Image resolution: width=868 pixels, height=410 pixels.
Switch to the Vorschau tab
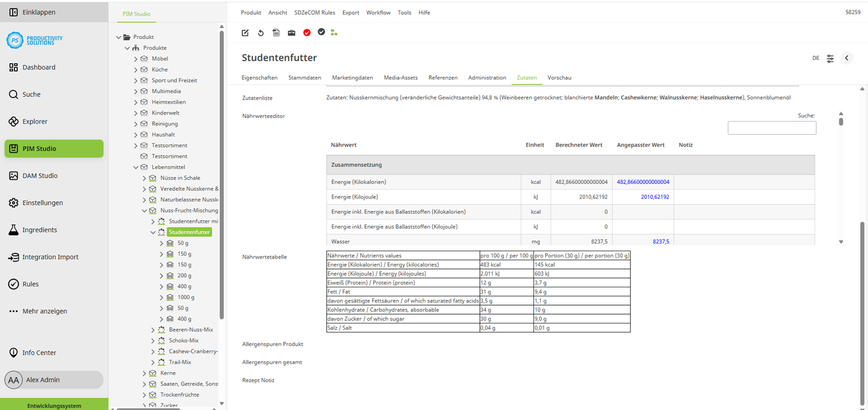tap(559, 77)
